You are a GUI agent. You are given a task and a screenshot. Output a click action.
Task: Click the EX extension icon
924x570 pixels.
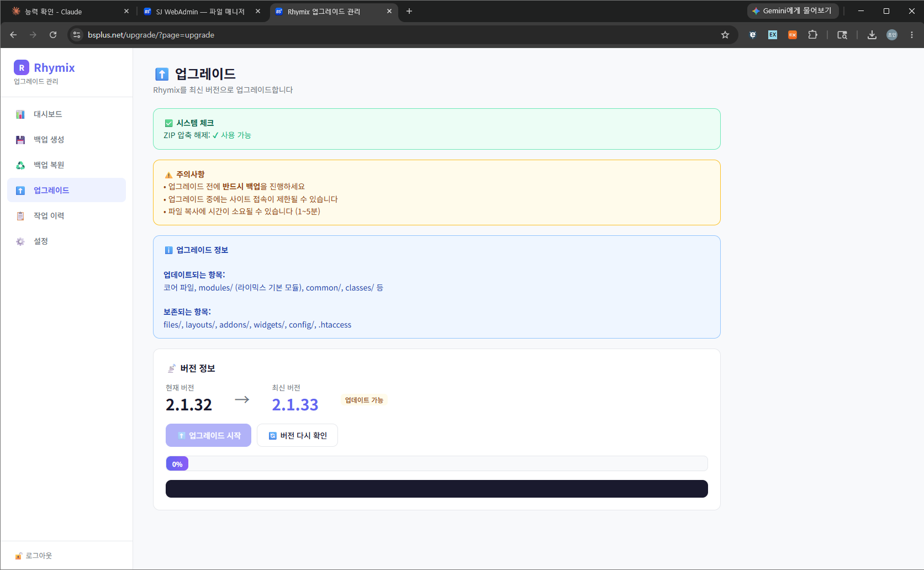click(773, 35)
